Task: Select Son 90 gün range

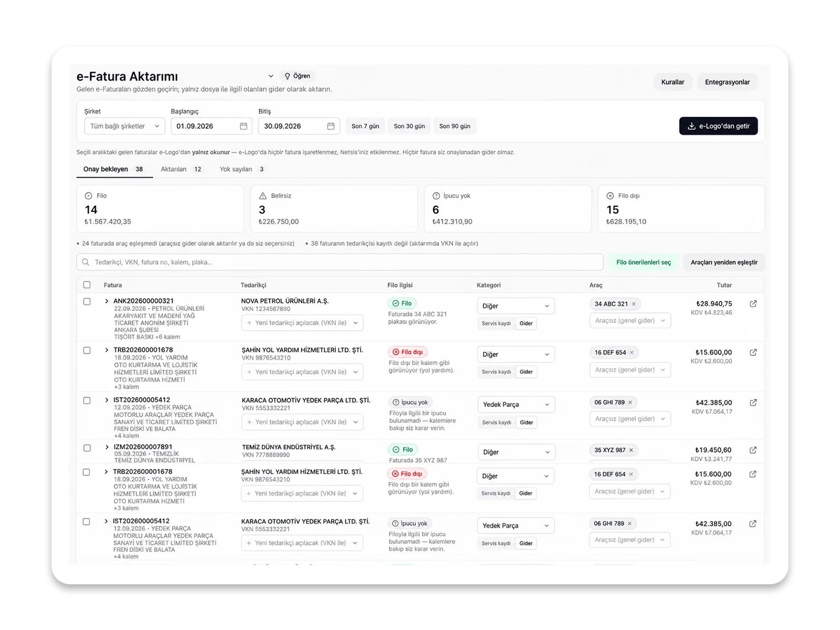Action: [x=455, y=126]
